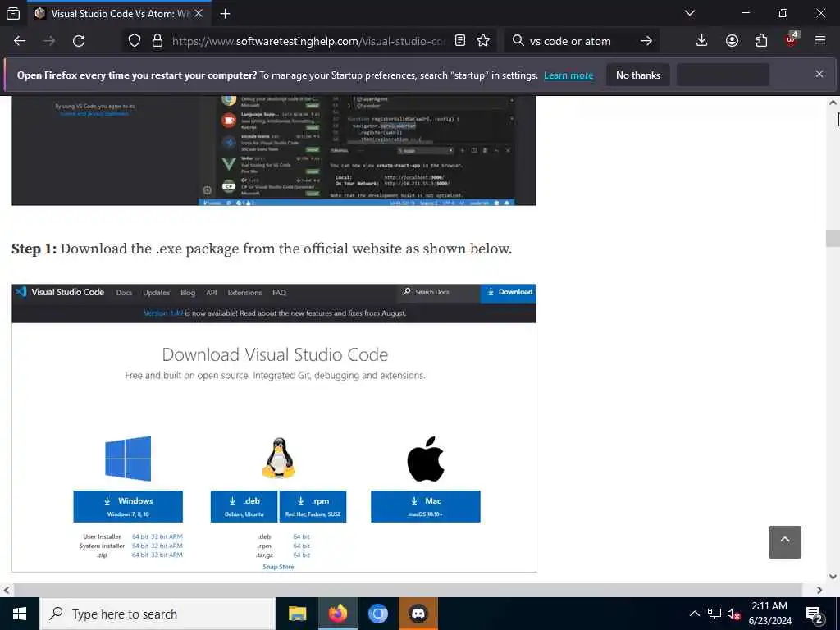
Task: Click the muted volume tray icon
Action: coord(734,614)
